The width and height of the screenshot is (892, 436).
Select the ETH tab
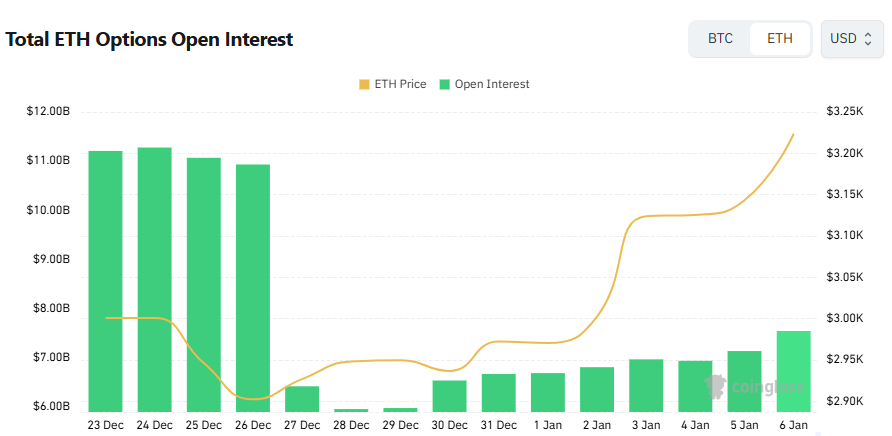tap(780, 39)
